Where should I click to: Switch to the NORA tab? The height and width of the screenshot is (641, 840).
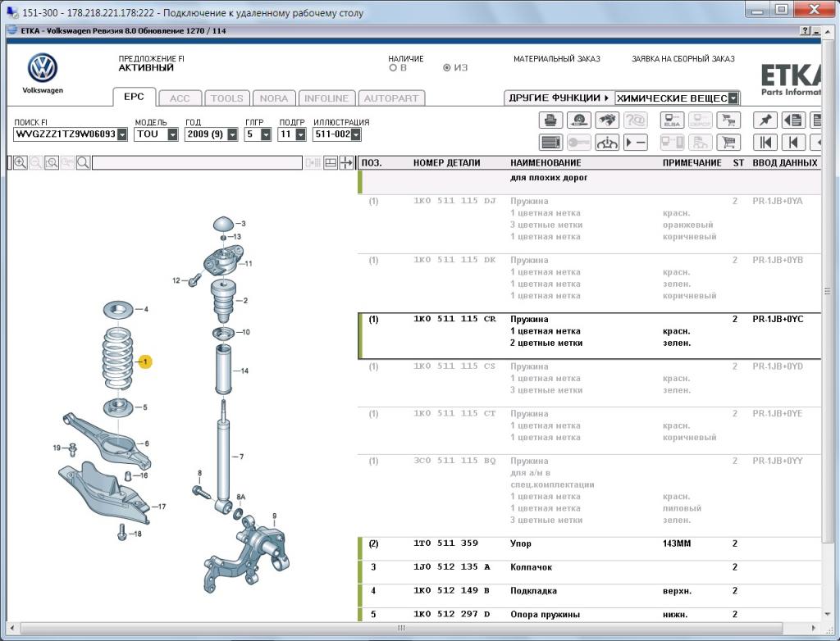click(x=274, y=98)
